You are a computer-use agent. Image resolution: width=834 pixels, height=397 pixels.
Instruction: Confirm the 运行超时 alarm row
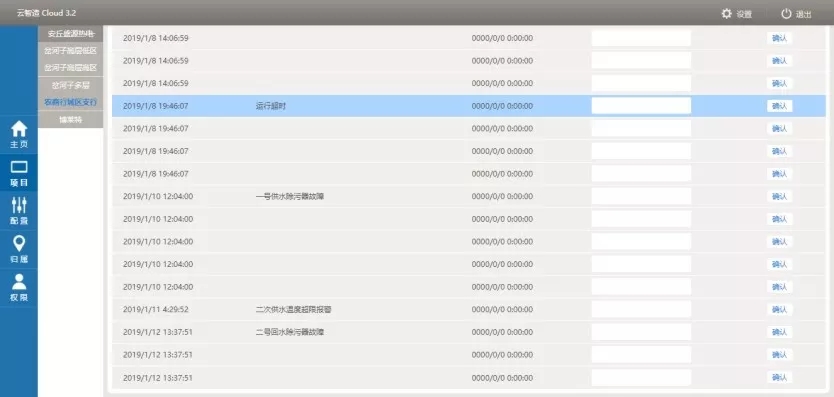click(779, 106)
